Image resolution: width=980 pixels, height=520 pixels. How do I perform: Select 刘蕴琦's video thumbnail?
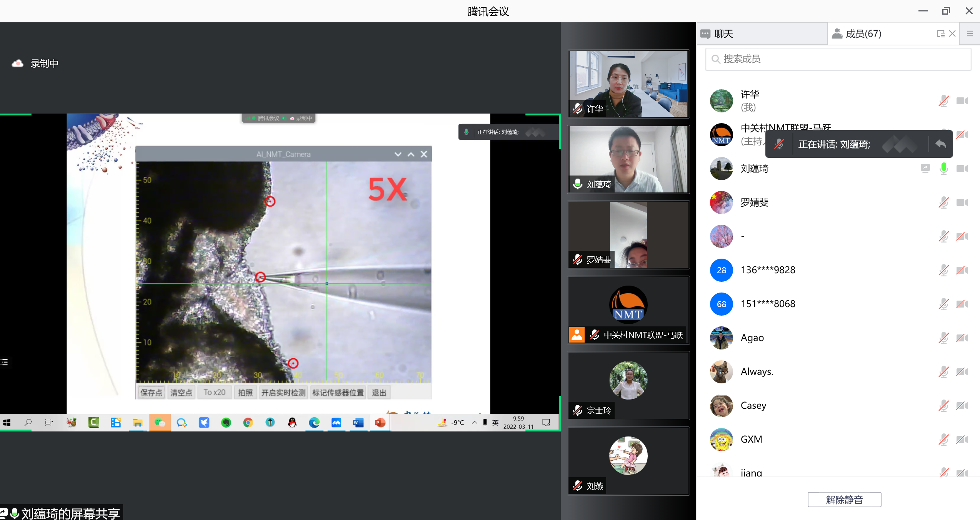(628, 159)
